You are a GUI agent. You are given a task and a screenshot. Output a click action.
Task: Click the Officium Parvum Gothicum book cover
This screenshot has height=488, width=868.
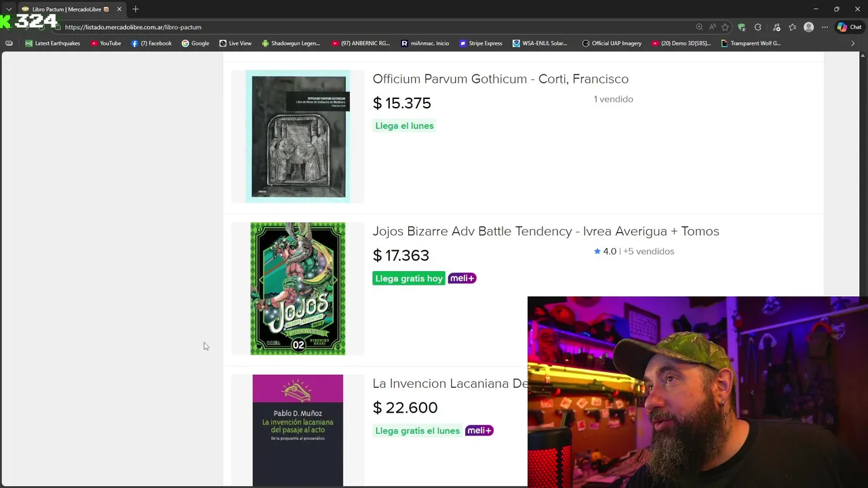tap(298, 136)
